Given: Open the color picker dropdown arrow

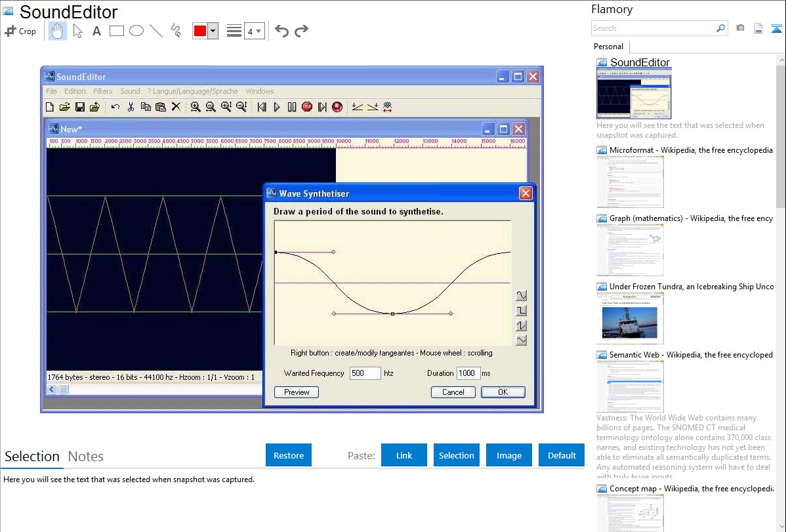Looking at the screenshot, I should (213, 31).
